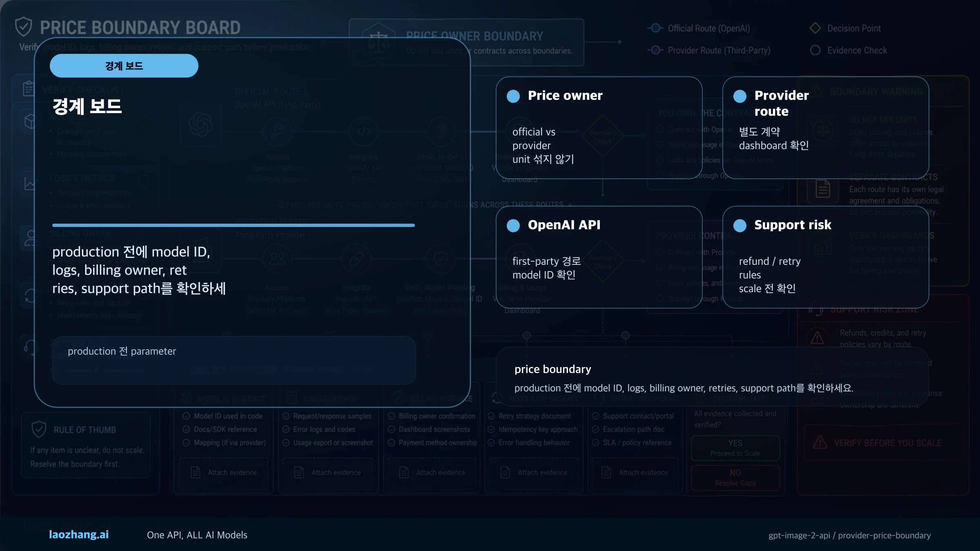Click the warning triangle next to Refunds, credits text
The image size is (980, 551).
tap(817, 338)
